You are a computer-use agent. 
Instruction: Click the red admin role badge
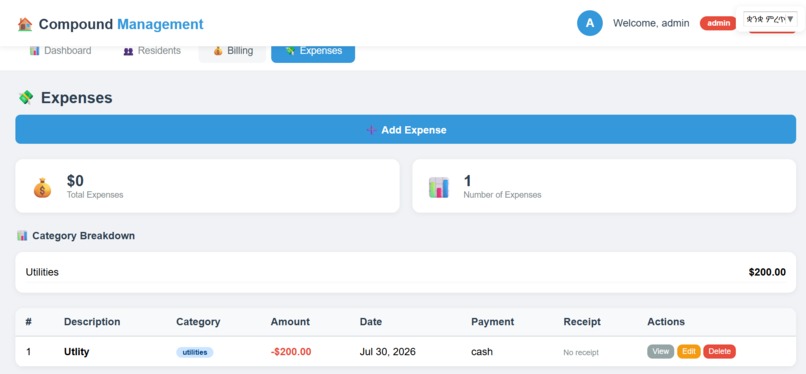point(718,23)
